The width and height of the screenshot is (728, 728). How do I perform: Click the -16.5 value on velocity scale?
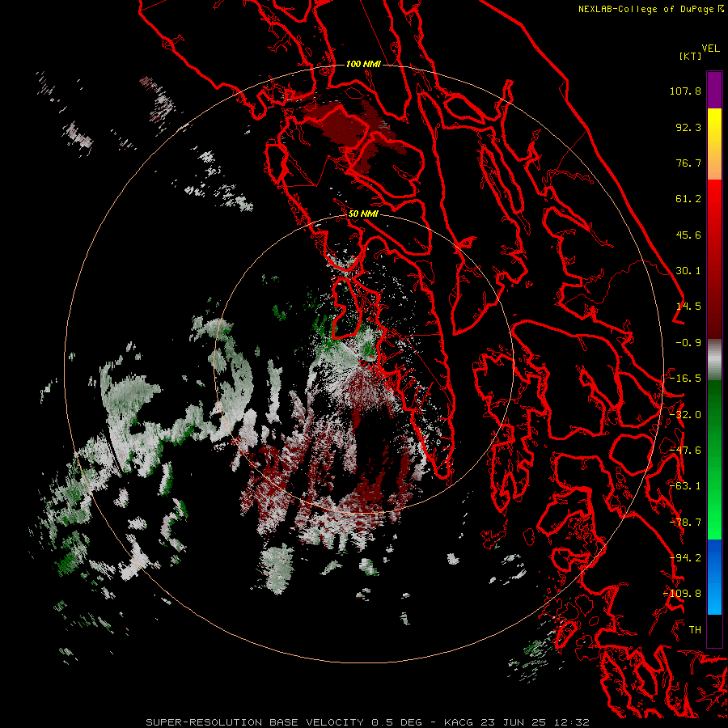click(x=685, y=379)
